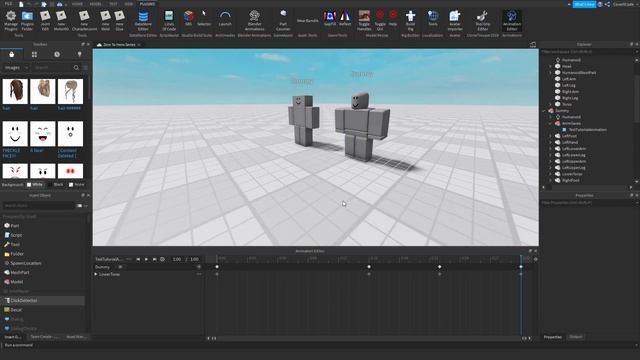Open the Blender Animations plugin
Viewport: 640px width, 360px height.
pyautogui.click(x=254, y=20)
